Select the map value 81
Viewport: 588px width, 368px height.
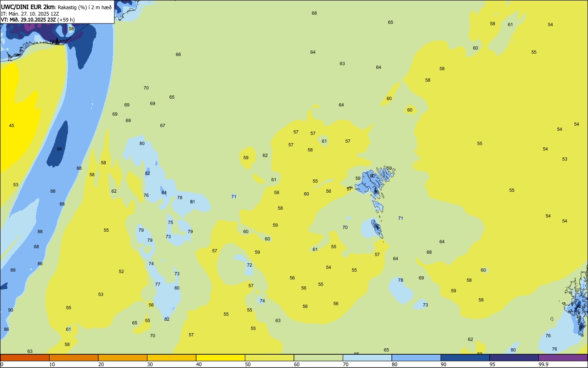pyautogui.click(x=192, y=202)
